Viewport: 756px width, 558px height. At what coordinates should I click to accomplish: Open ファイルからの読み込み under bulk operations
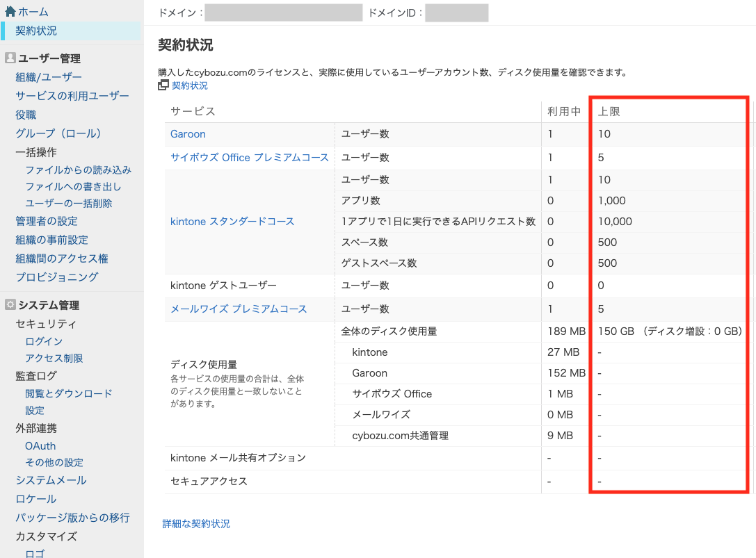tap(78, 170)
